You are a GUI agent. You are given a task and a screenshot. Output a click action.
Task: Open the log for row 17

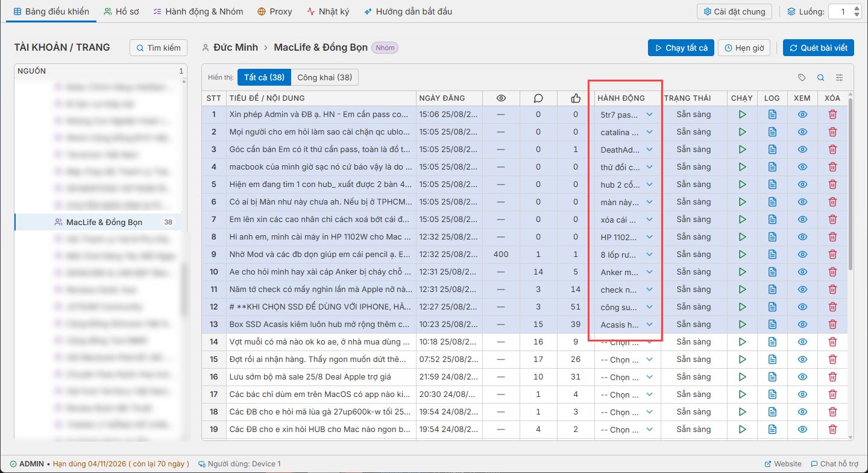point(772,395)
